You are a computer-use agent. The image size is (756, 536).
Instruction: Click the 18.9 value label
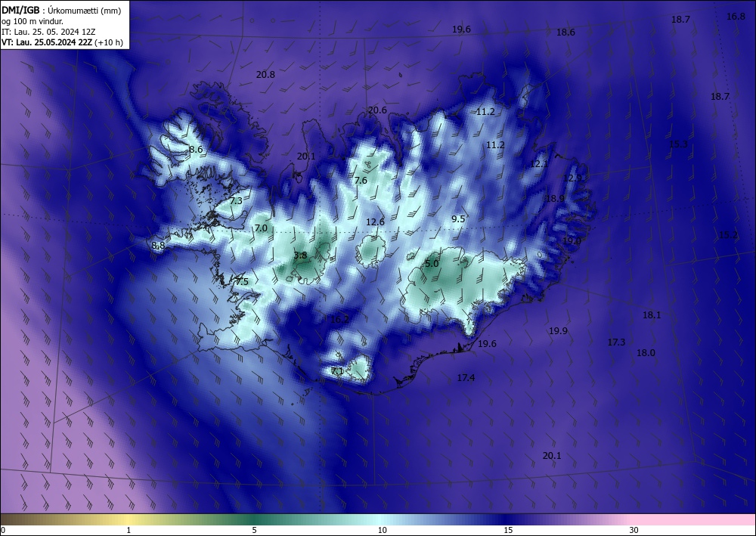[x=555, y=199]
